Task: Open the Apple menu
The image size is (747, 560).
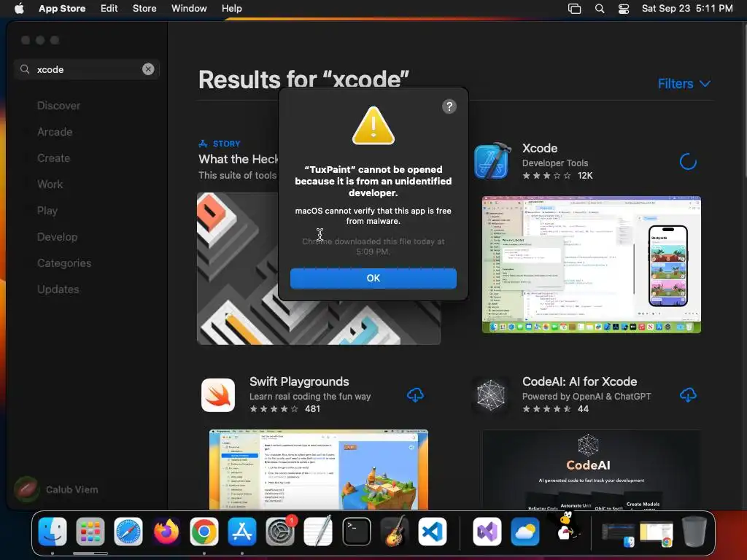Action: [19, 8]
